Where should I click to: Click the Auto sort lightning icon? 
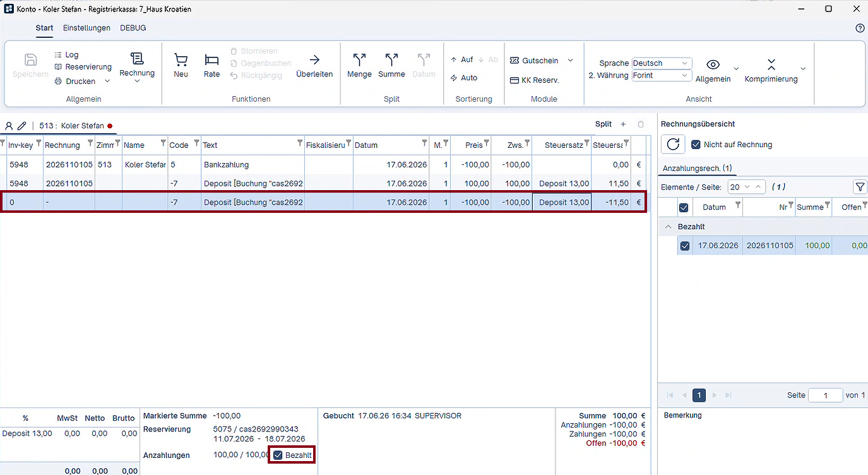pyautogui.click(x=454, y=78)
